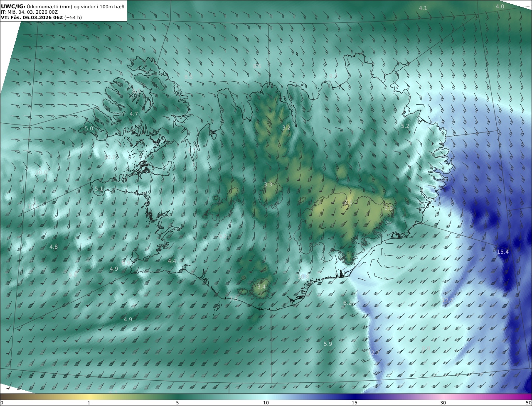The image size is (532, 406).
Task: Click the 5 tick label on the color scale
Action: pos(177,403)
